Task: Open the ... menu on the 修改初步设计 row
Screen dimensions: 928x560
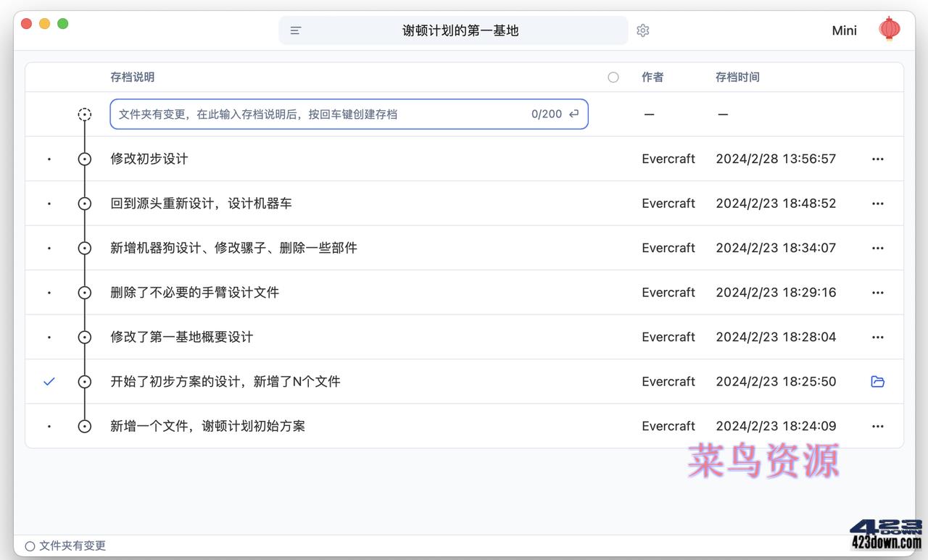Action: [x=877, y=159]
